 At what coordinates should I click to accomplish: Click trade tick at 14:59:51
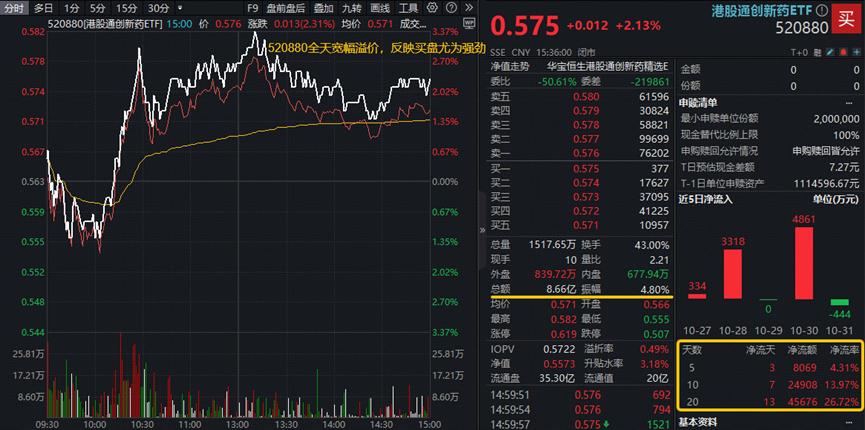(580, 395)
